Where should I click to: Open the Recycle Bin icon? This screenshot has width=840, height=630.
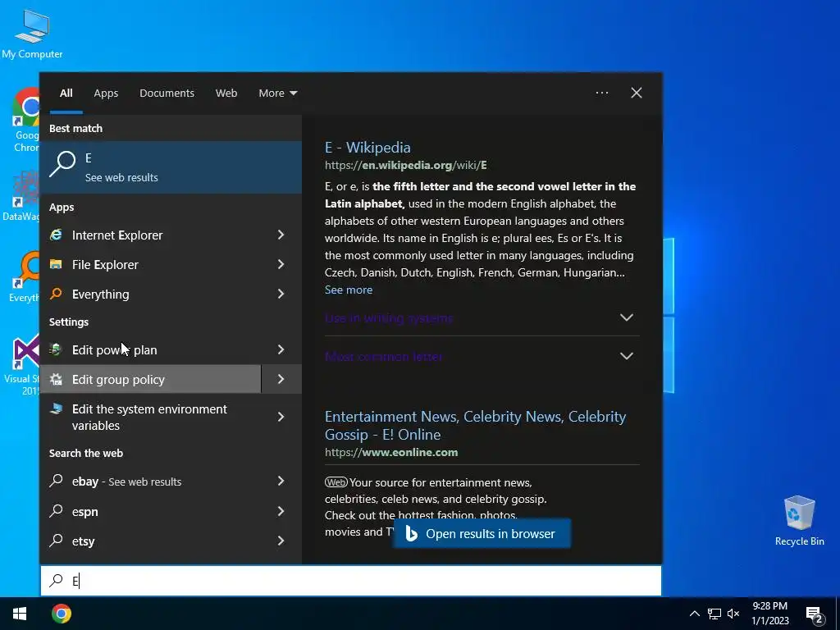pyautogui.click(x=799, y=519)
